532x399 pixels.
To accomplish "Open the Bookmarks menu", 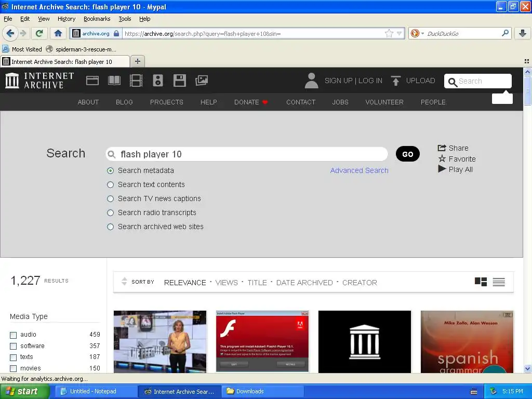I will 97,19.
